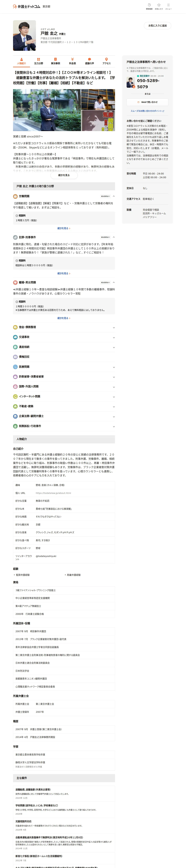The image size is (186, 868).
Task: Click the 犯罪・刑事事件 category icon
Action: (x=15, y=237)
